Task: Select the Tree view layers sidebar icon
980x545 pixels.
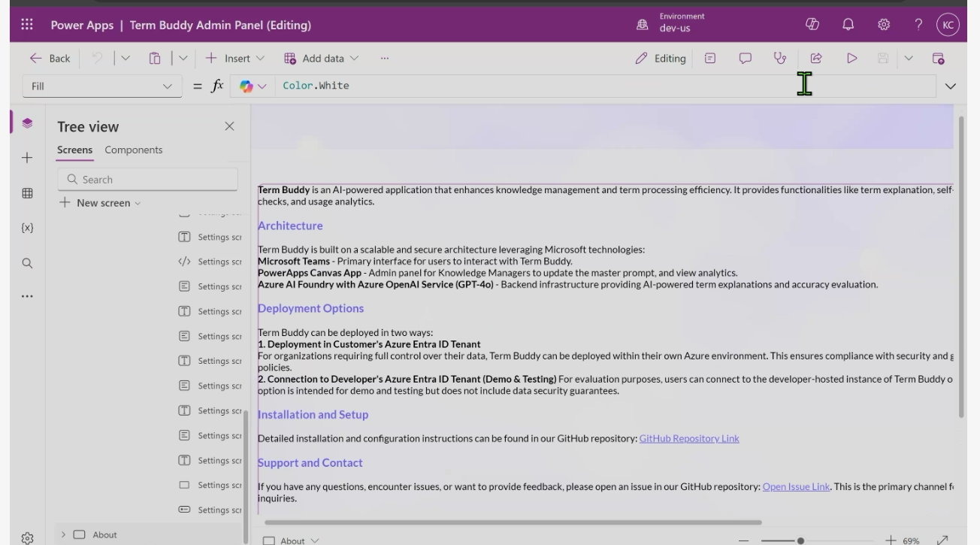Action: tap(27, 123)
